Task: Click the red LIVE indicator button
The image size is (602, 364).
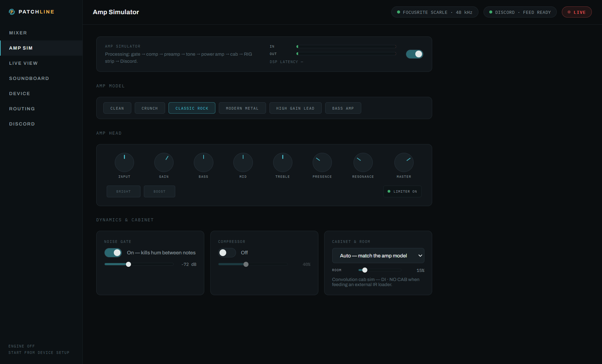Action: pos(577,12)
